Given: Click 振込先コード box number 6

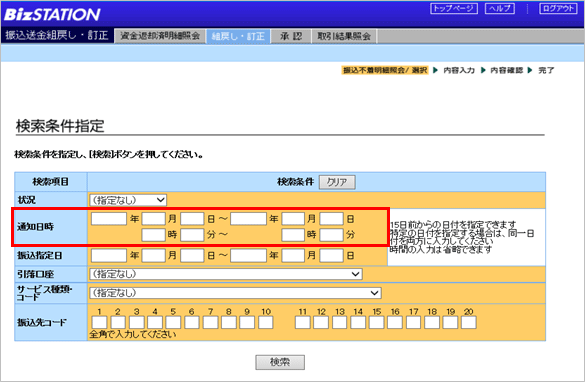Looking at the screenshot, I should (x=192, y=322).
